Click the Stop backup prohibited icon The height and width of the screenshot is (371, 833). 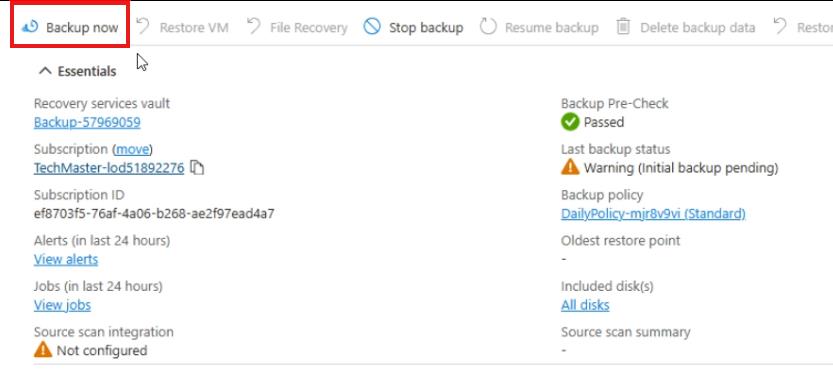pyautogui.click(x=372, y=27)
